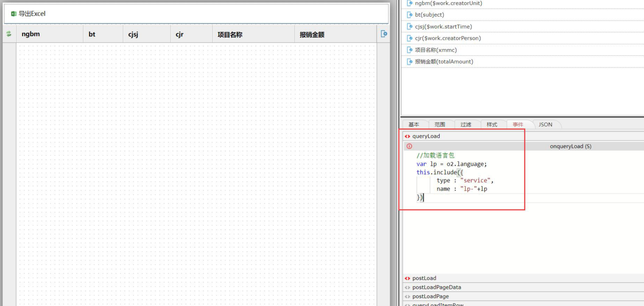Screen dimensions: 644x306
Task: Select the cjr column header
Action: pos(192,34)
